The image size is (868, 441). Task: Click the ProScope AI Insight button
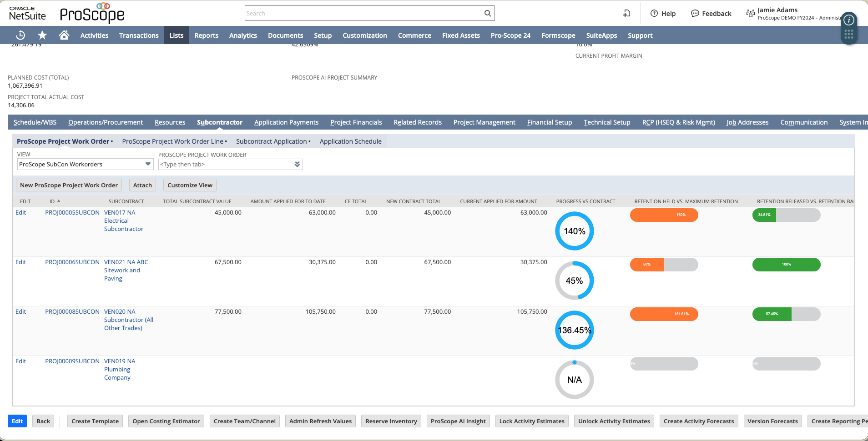(458, 421)
